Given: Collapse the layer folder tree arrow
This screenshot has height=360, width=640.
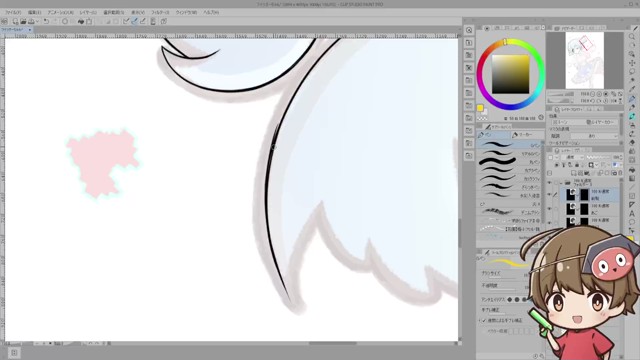Looking at the screenshot, I should [561, 183].
